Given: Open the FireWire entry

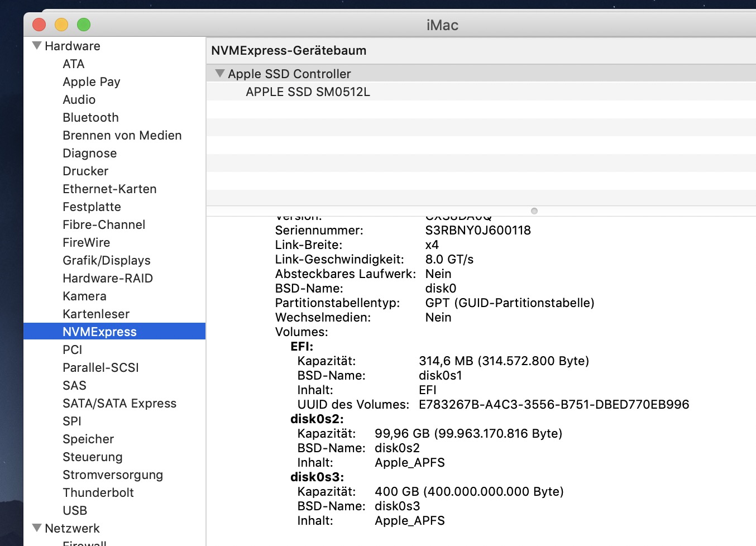Looking at the screenshot, I should [x=87, y=242].
